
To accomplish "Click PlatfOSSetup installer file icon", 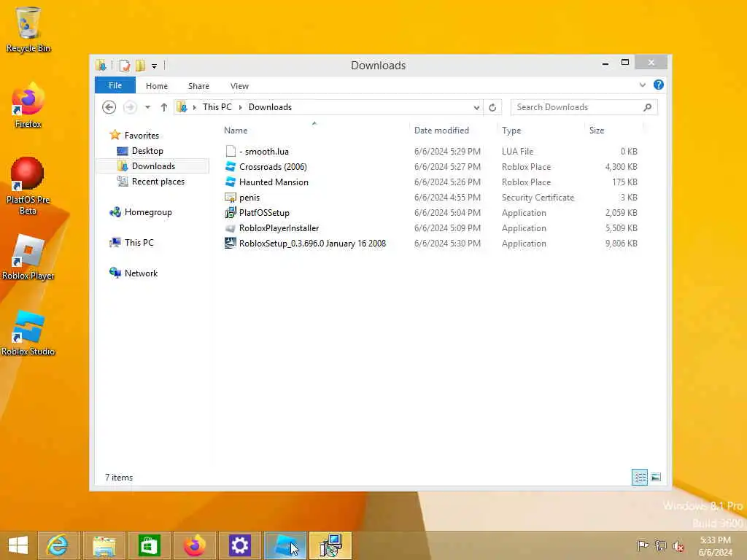I will coord(231,212).
